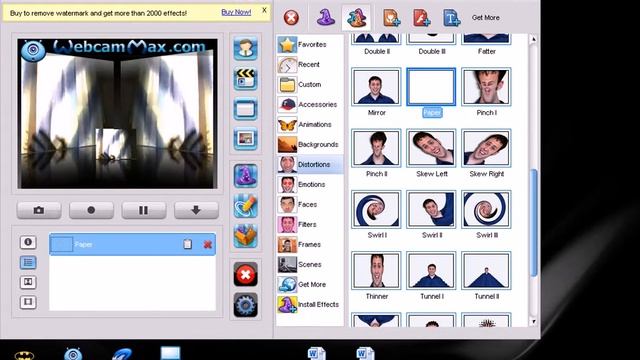The width and height of the screenshot is (640, 360).
Task: Apply the Swirl II effect
Action: click(x=431, y=209)
